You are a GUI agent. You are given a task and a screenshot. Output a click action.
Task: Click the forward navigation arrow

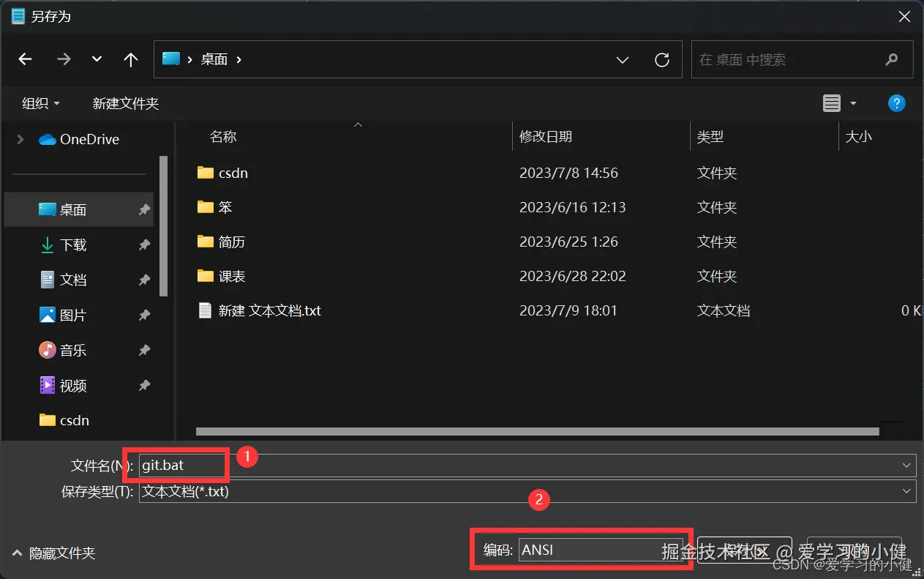64,59
